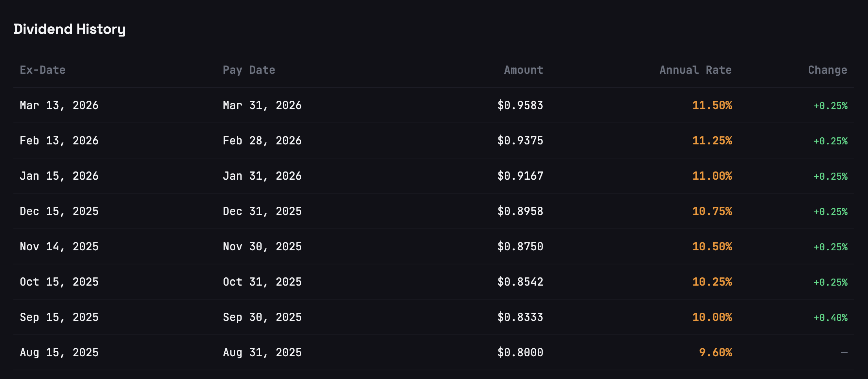Select the 11.25% annual rate
Screen dimensions: 868x379
click(712, 141)
